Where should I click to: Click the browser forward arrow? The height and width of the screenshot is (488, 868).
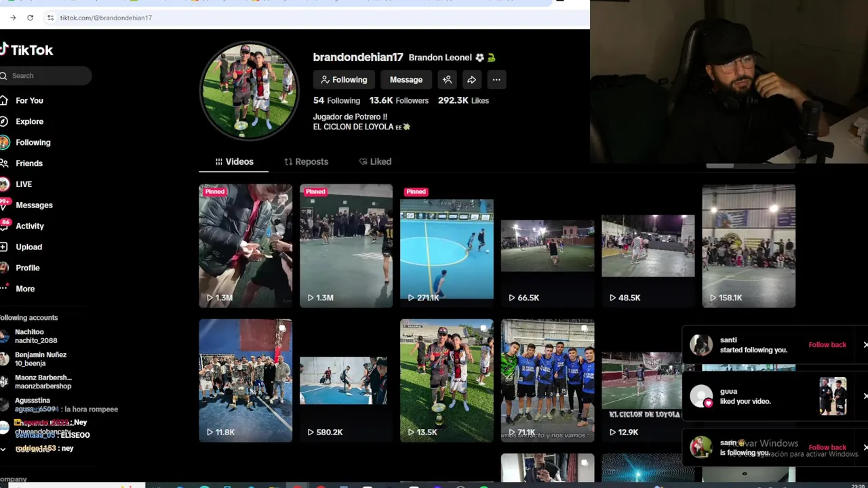point(13,18)
